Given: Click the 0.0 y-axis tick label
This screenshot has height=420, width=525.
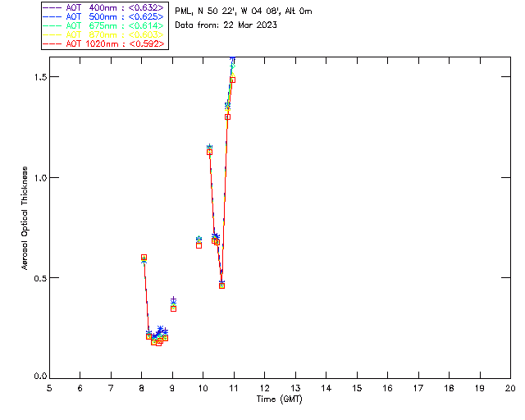Looking at the screenshot, I should point(40,377).
